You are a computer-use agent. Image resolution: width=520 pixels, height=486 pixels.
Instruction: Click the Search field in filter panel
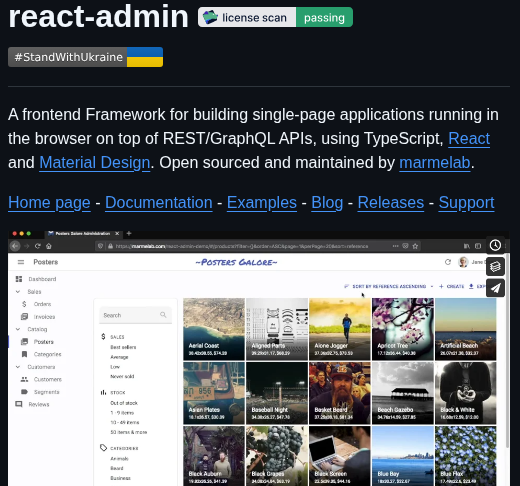pos(136,315)
